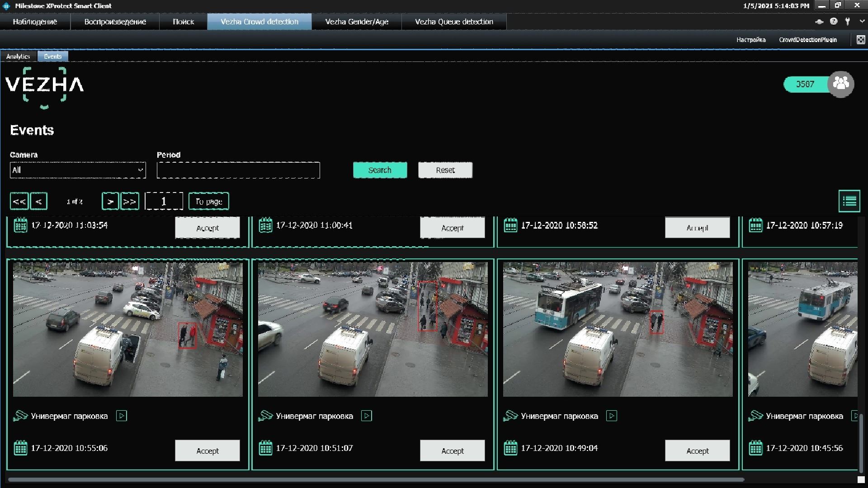This screenshot has width=868, height=488.
Task: Open the Vezha Crowd detection tab
Action: [259, 22]
